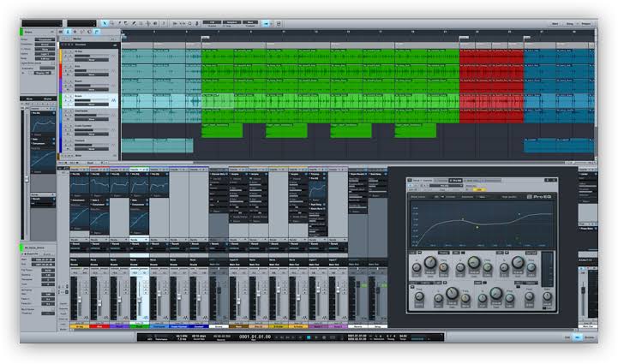Screen dimensions: 618x364
Task: Click the master gain knob above Auto
Action: [547, 296]
